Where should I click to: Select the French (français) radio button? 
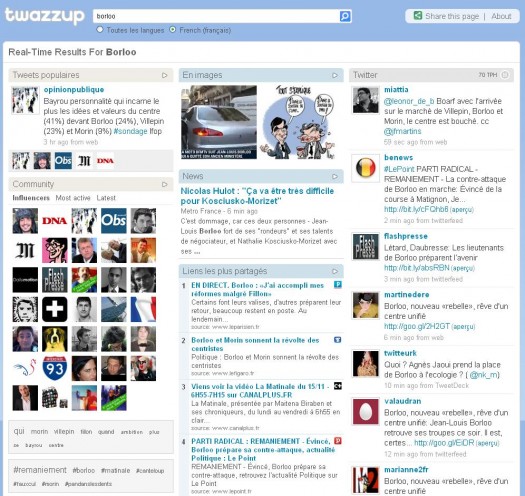tap(172, 29)
